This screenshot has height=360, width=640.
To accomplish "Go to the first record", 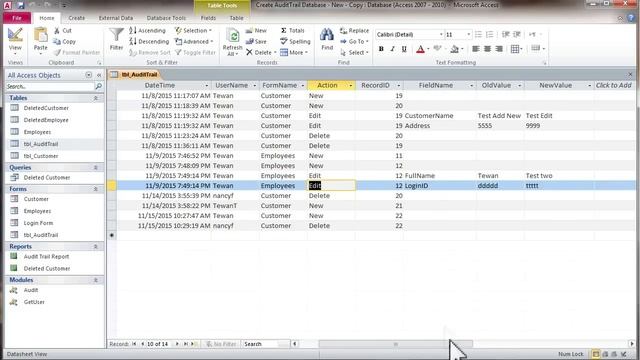I will 134,344.
